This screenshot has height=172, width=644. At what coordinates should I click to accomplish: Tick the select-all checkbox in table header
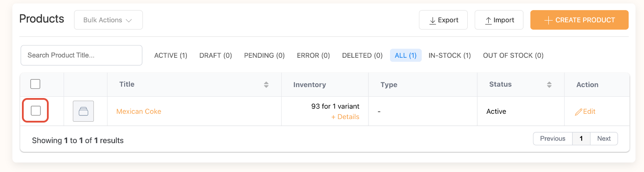coord(35,84)
